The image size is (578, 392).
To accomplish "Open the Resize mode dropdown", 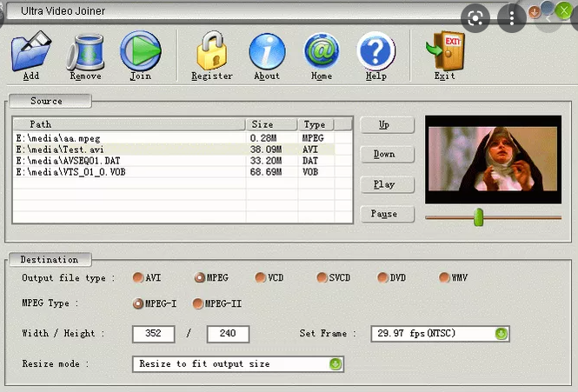I will point(336,364).
